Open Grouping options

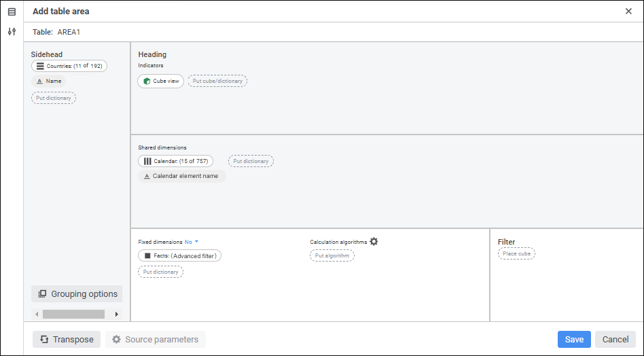click(x=77, y=294)
